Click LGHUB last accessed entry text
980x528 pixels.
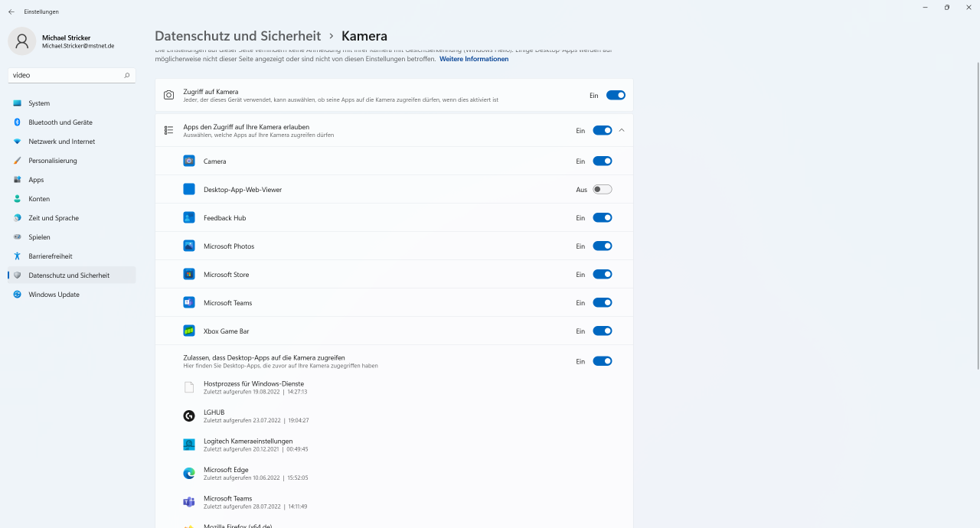pos(256,420)
